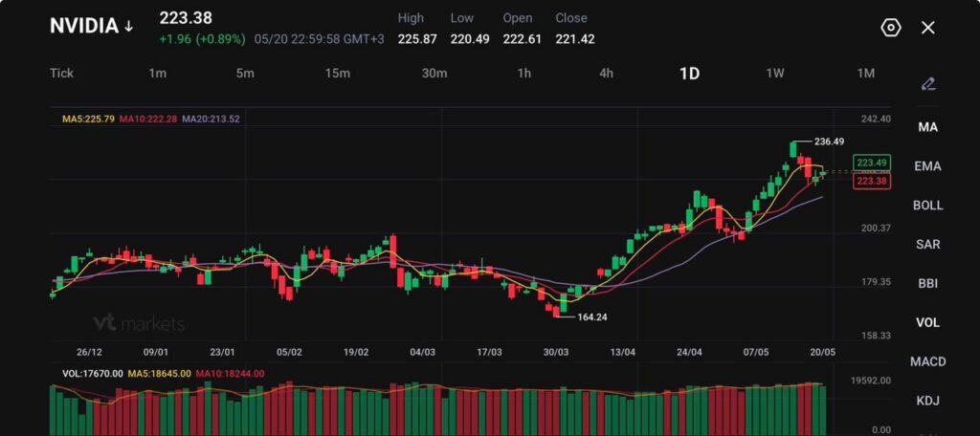
Task: Click the 26/12 date axis label
Action: point(89,352)
